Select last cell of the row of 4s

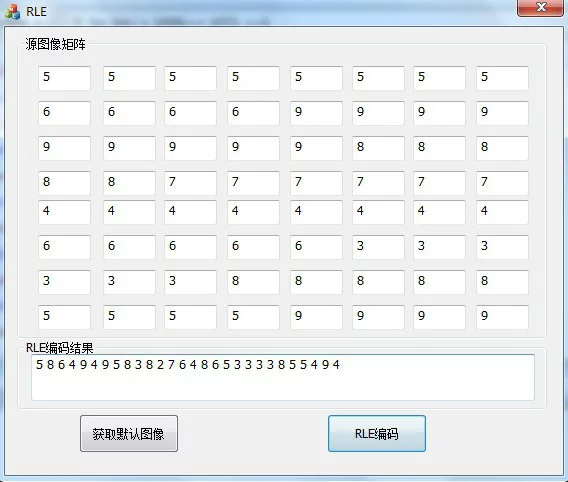click(x=502, y=212)
